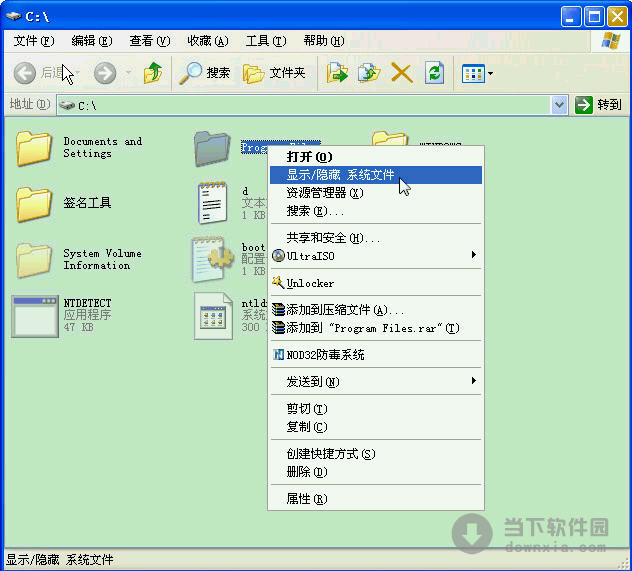Expand the Send To (发送到) submenu
This screenshot has height=571, width=632.
375,382
